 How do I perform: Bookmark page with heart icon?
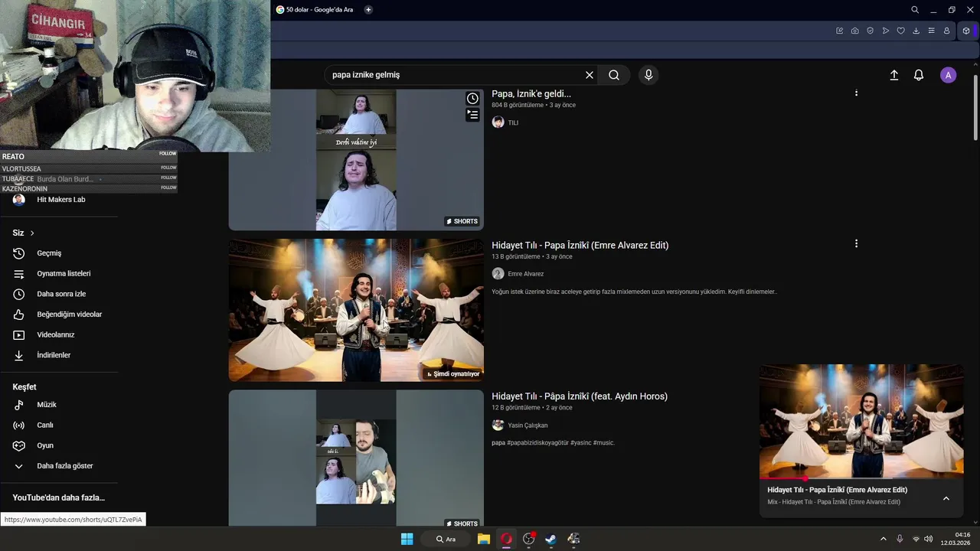coord(901,31)
